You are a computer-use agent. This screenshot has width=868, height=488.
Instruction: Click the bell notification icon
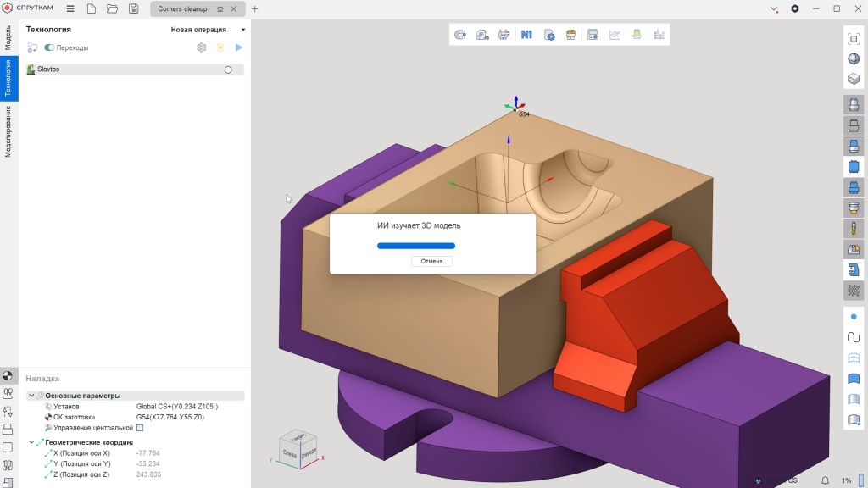pyautogui.click(x=825, y=480)
